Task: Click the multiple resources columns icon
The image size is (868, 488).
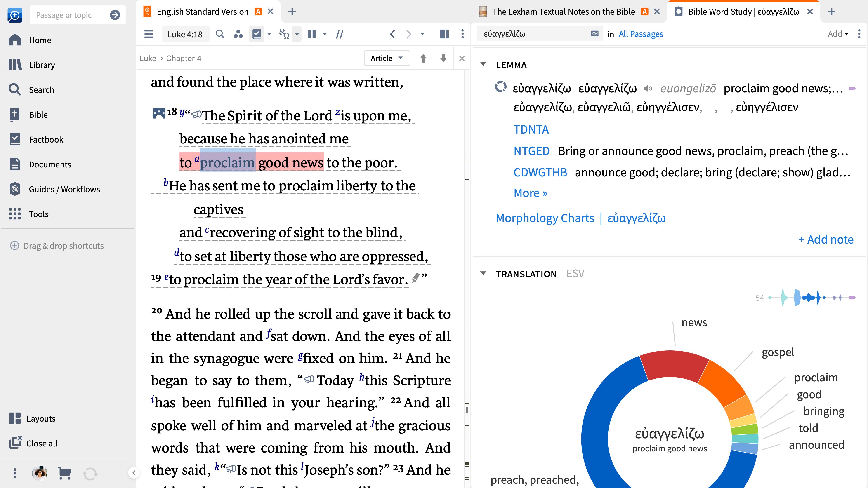Action: point(312,34)
